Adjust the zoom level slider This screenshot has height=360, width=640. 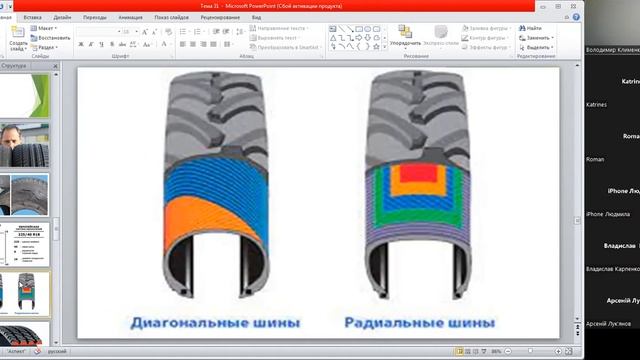530,351
